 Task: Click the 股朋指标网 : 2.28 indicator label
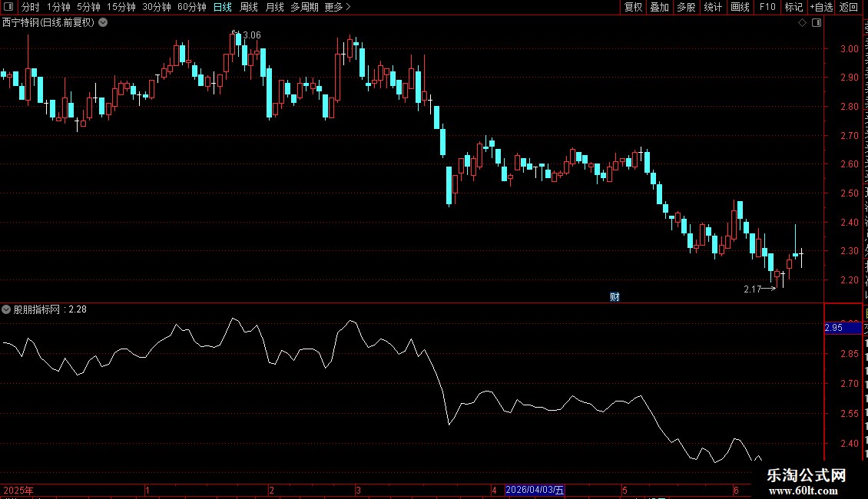click(50, 310)
